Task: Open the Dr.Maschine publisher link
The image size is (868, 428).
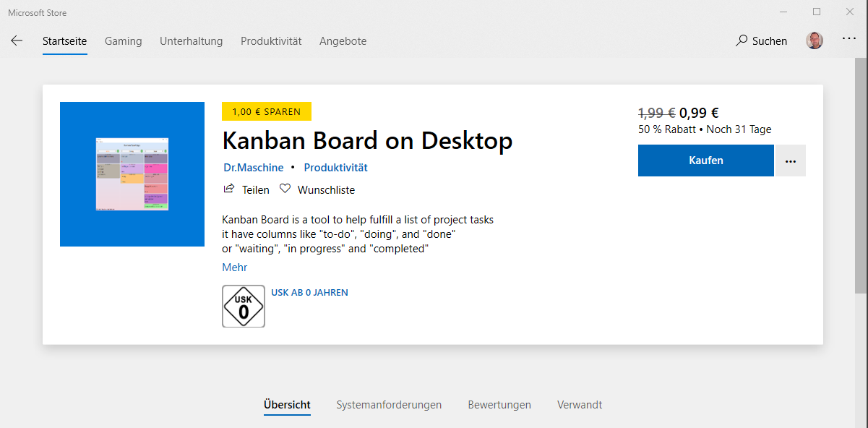Action: pos(253,167)
